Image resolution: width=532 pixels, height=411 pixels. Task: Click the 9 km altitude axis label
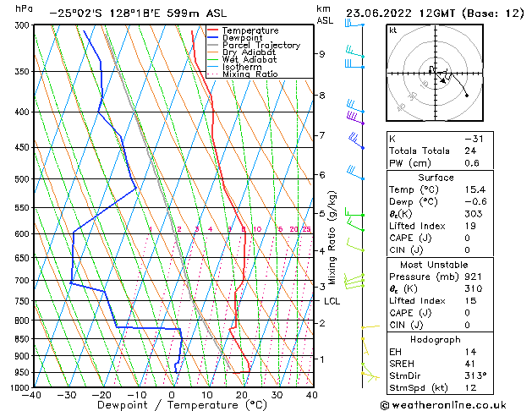pos(321,54)
